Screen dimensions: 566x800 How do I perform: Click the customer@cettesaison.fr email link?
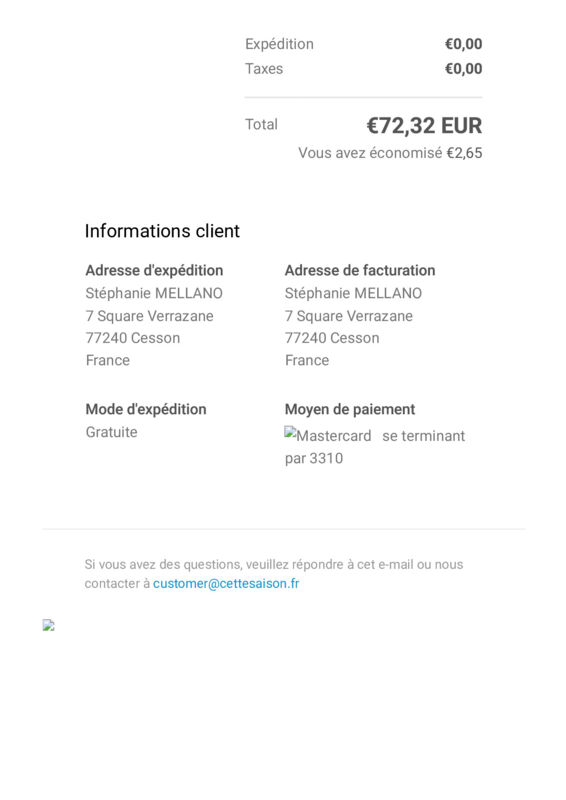[x=226, y=583]
